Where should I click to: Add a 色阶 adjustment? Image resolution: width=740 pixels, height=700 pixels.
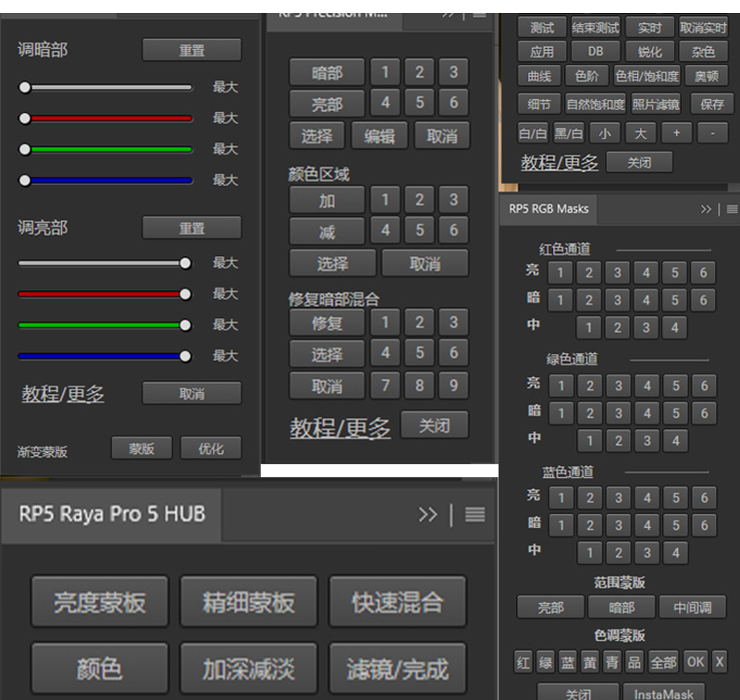586,76
